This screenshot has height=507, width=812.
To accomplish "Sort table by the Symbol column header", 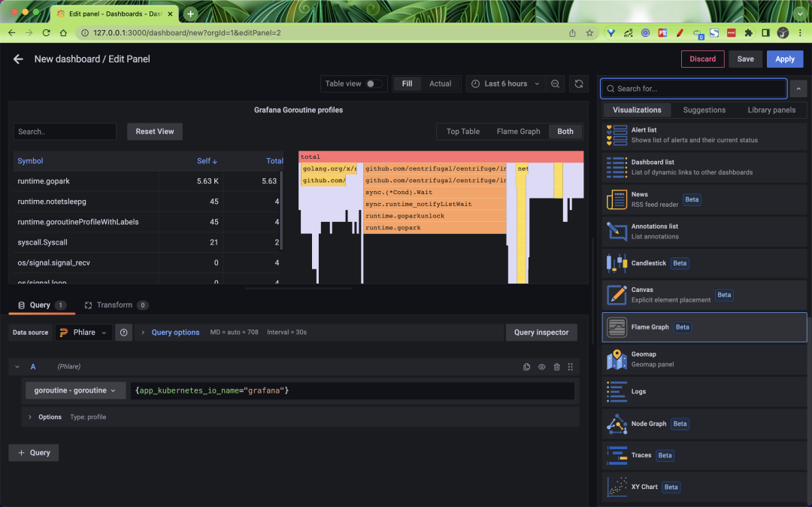I will click(x=30, y=161).
